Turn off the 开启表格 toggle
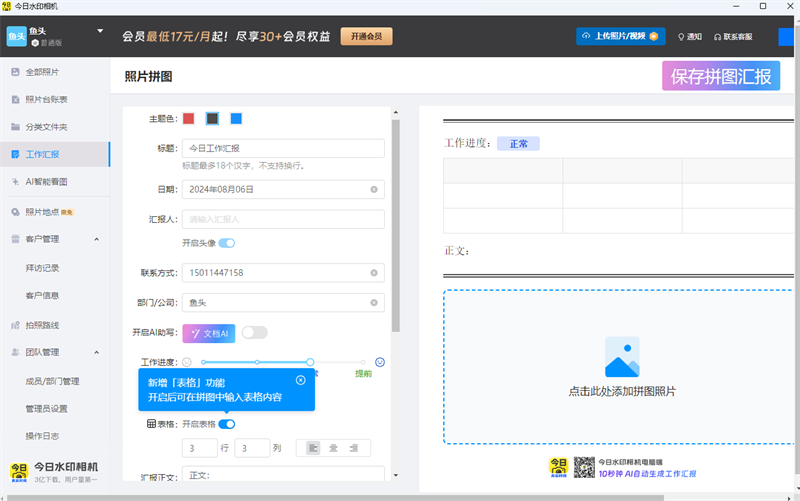Image resolution: width=800 pixels, height=501 pixels. [x=227, y=424]
